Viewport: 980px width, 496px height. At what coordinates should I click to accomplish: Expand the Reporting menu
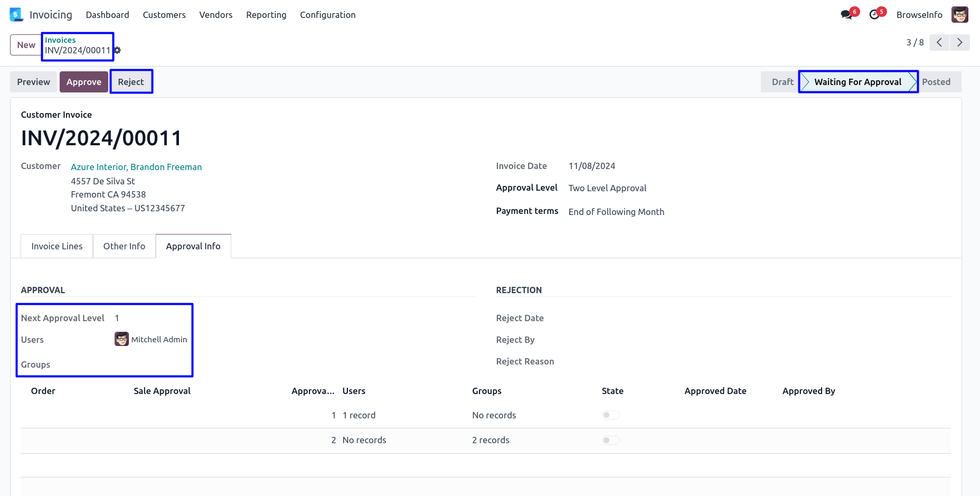click(x=266, y=15)
